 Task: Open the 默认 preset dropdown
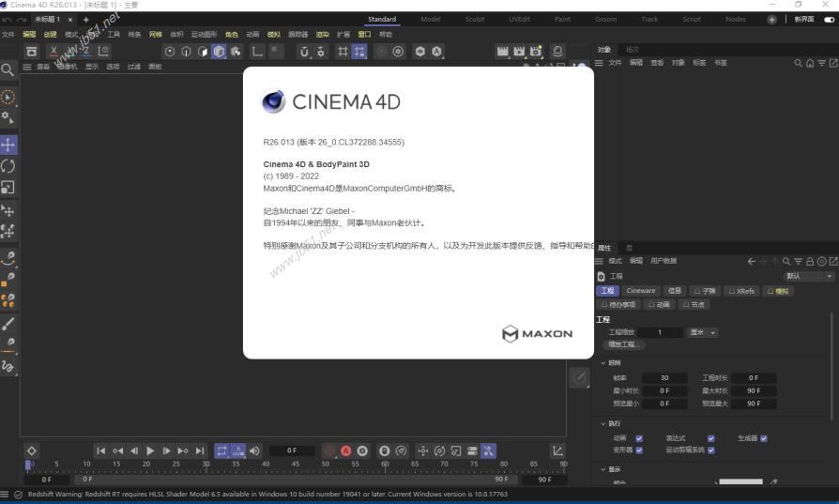(x=808, y=276)
